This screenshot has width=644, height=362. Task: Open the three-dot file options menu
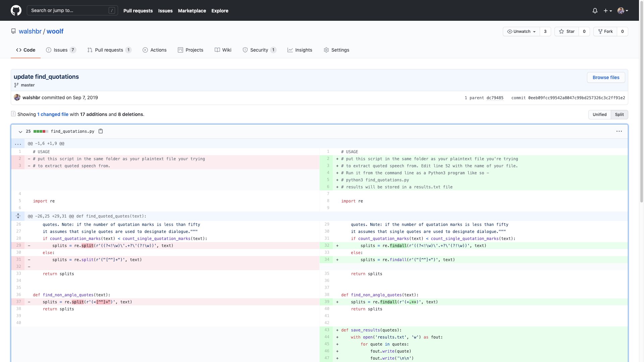(619, 131)
